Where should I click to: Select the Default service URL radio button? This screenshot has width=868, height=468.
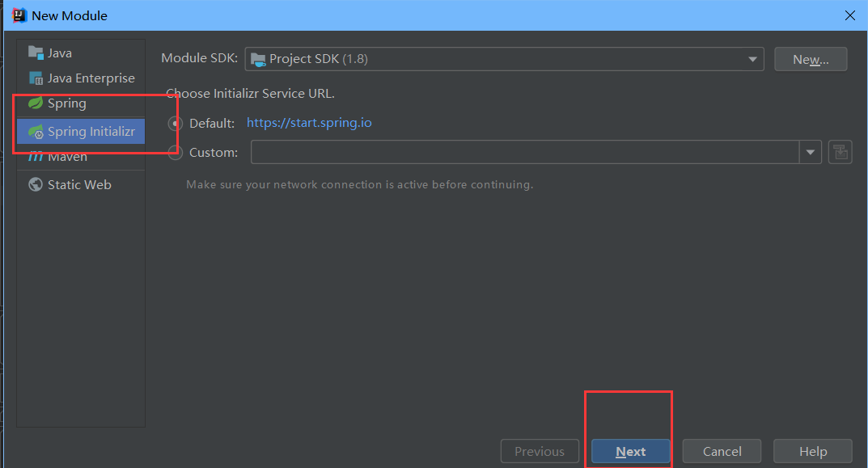click(x=176, y=124)
